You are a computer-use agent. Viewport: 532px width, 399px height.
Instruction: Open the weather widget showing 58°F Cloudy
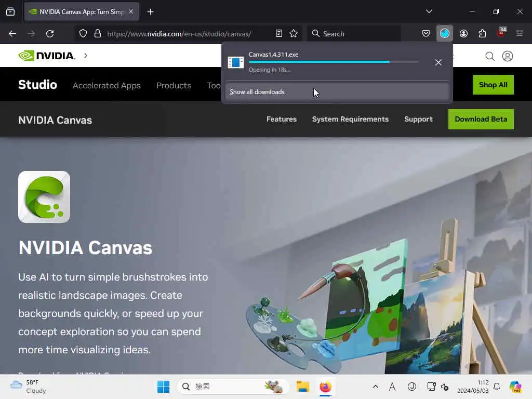(x=28, y=387)
